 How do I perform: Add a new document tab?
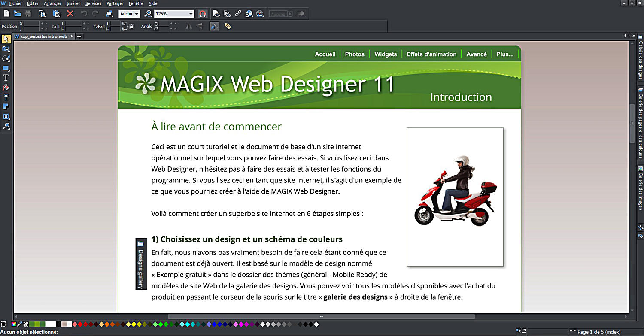pos(79,36)
